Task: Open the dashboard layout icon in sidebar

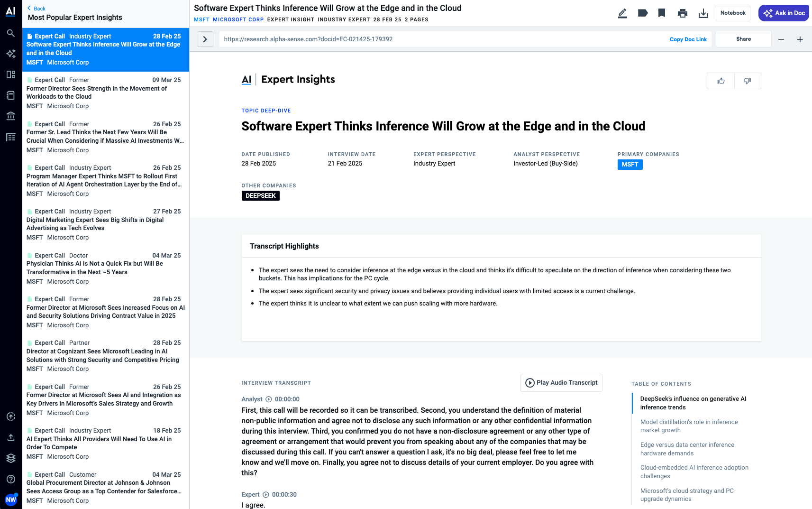Action: coord(11,74)
